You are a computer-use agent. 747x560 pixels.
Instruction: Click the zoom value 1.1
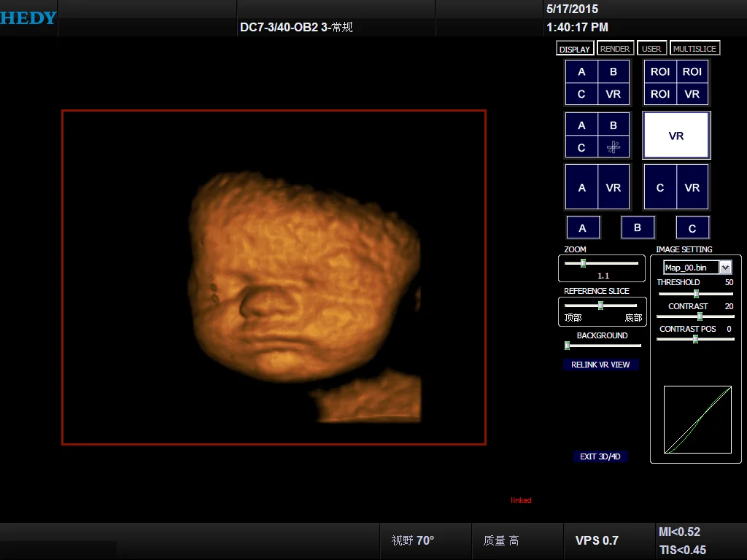(x=603, y=276)
